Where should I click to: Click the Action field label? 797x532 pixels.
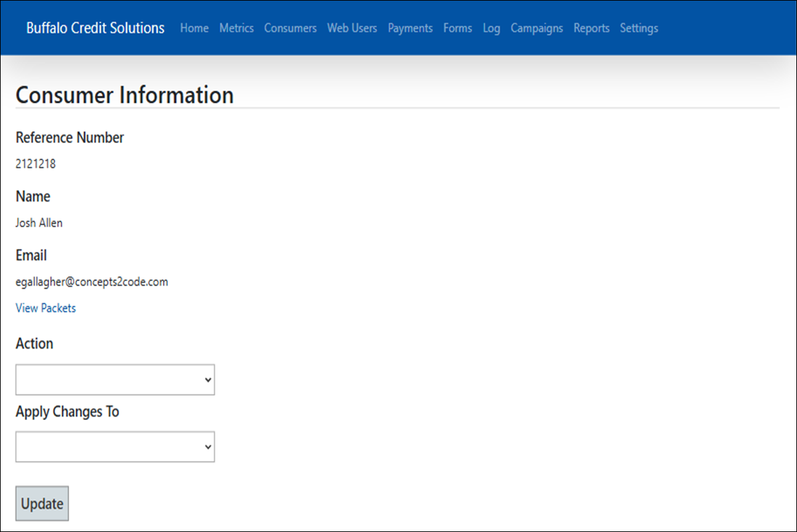34,344
